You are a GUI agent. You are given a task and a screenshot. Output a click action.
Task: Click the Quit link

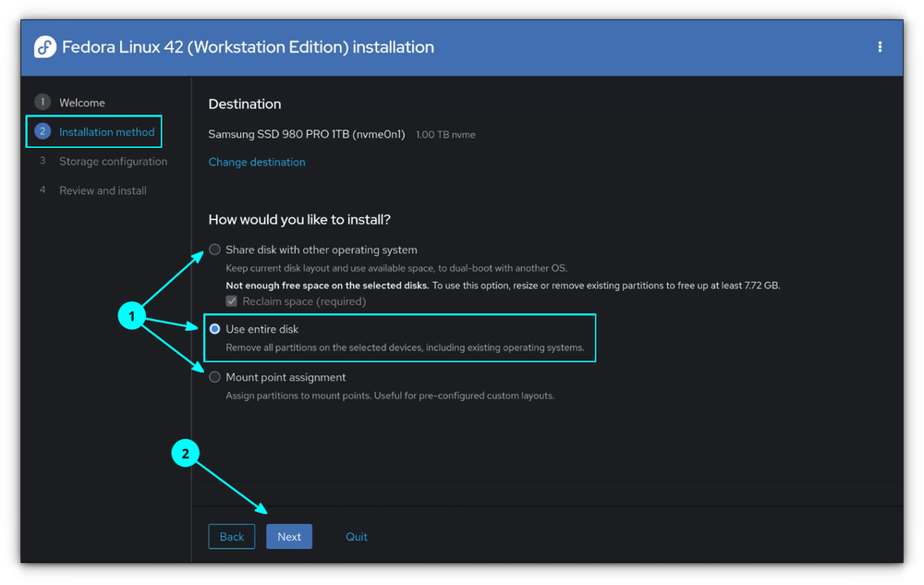click(x=357, y=536)
